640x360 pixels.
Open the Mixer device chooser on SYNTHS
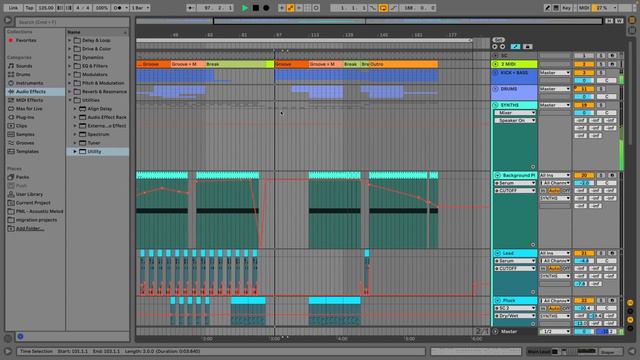515,113
